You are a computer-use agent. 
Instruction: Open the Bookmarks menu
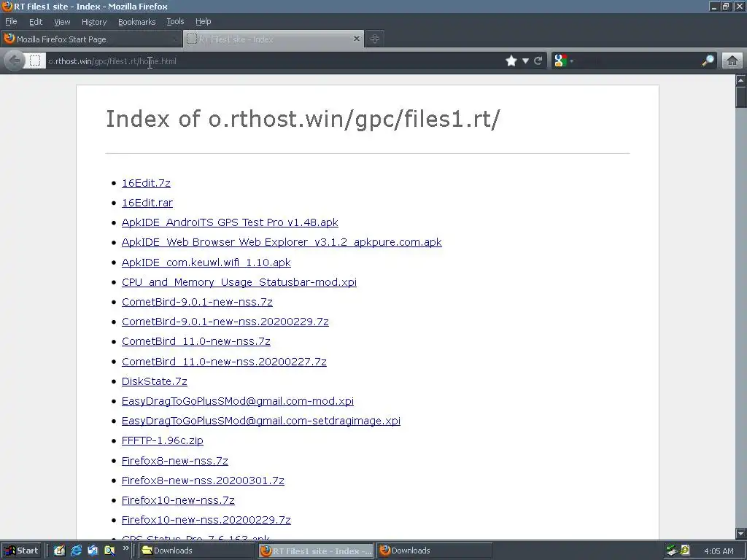(136, 22)
